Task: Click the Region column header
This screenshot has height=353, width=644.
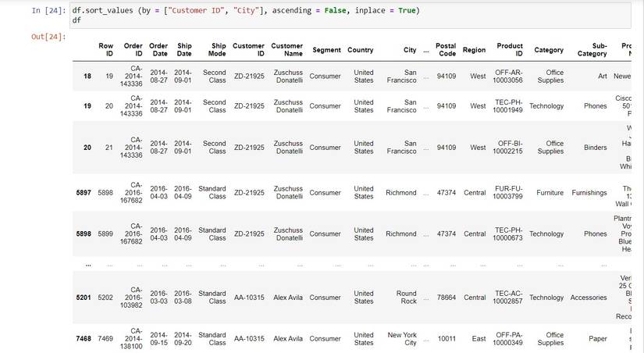Action: click(474, 50)
